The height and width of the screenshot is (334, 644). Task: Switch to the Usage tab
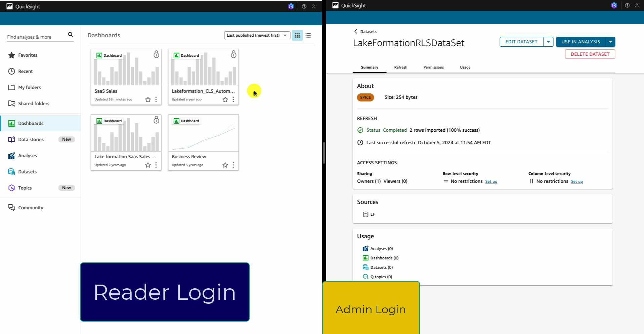[x=465, y=67]
